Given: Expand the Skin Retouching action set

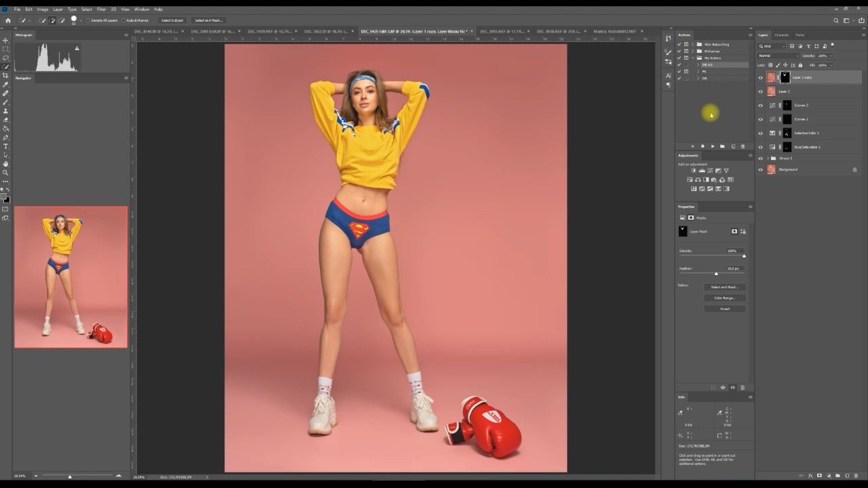Looking at the screenshot, I should pos(692,45).
